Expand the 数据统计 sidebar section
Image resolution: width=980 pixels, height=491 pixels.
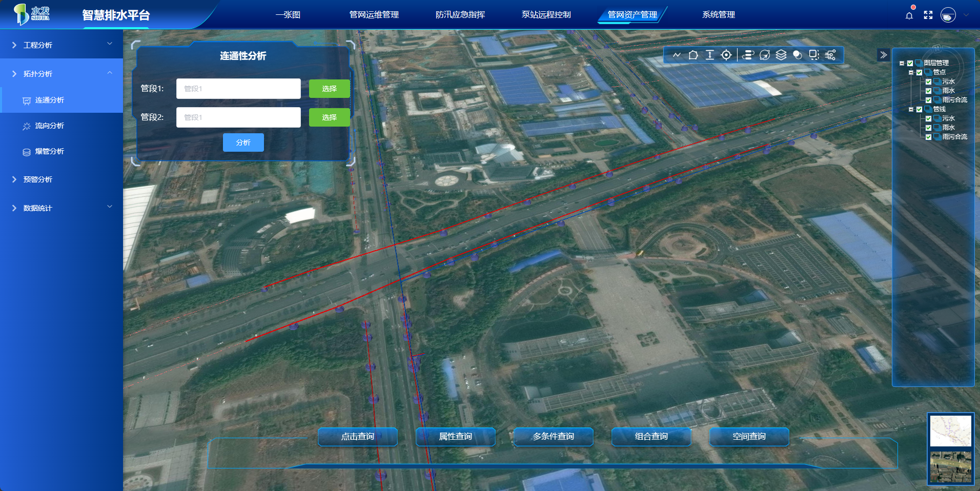[x=62, y=208]
